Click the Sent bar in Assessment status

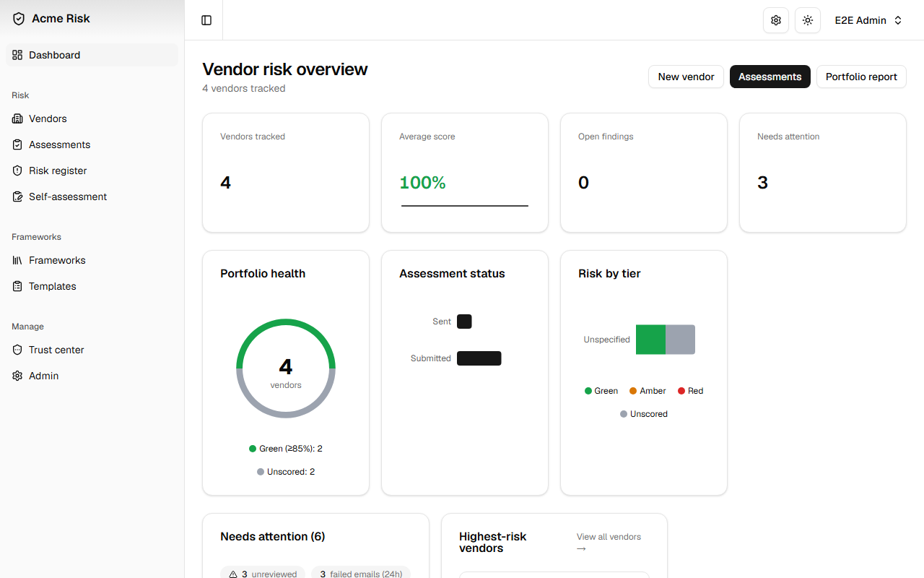464,322
